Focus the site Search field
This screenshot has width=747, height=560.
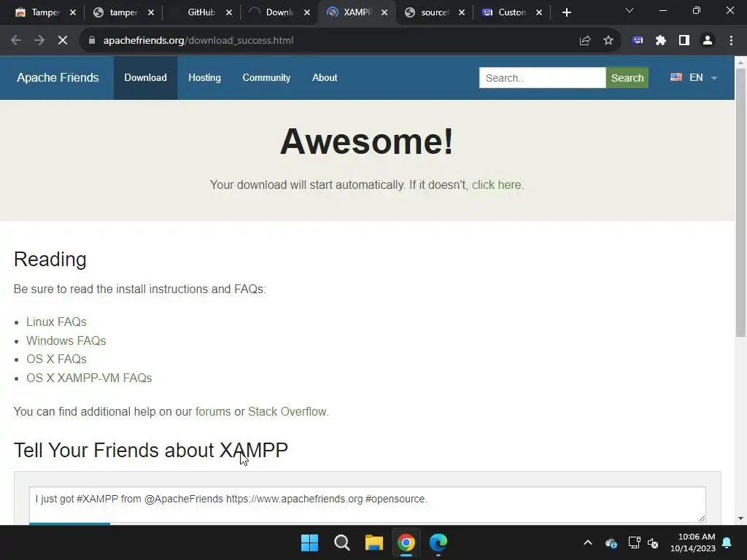point(542,77)
